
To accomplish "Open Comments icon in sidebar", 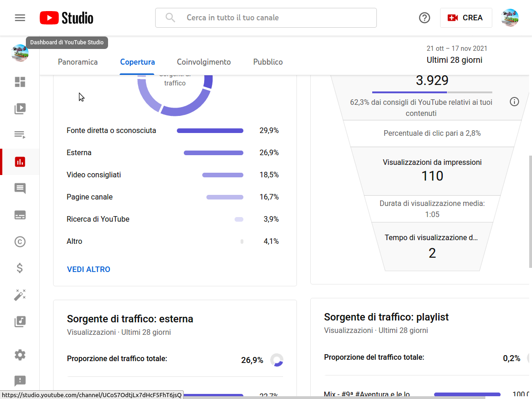I will [x=20, y=188].
